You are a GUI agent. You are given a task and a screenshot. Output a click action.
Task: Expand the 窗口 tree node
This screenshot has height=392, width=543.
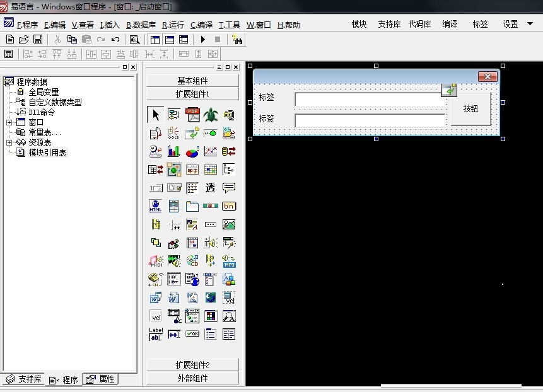pos(9,122)
